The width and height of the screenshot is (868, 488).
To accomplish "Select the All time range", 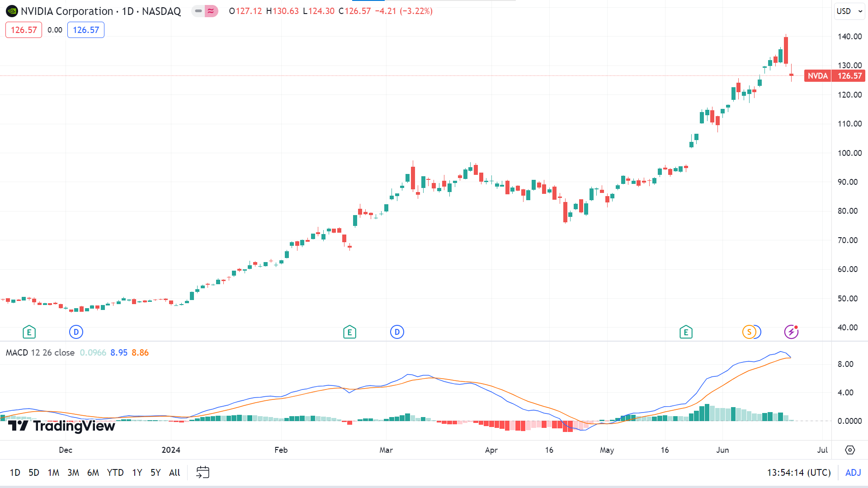I will (175, 472).
